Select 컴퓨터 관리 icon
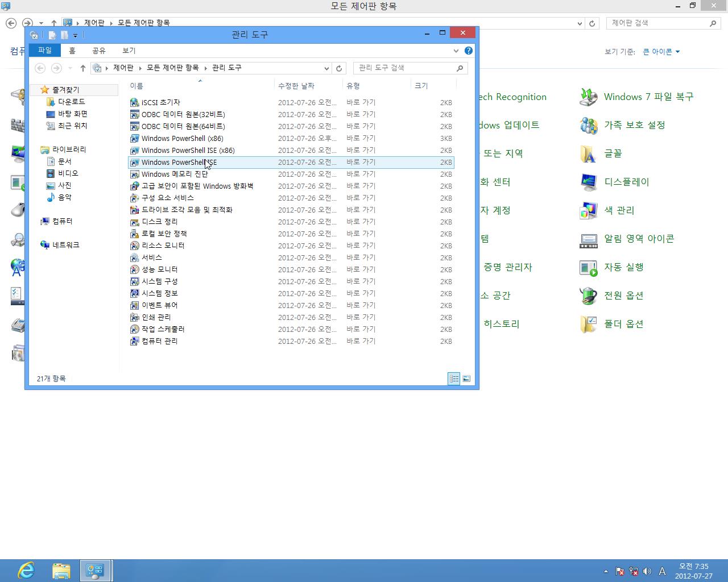This screenshot has height=582, width=728. click(134, 341)
